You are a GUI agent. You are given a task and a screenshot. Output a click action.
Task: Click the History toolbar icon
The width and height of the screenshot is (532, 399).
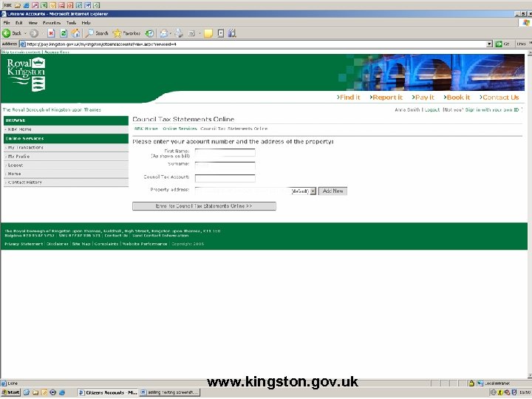pyautogui.click(x=149, y=33)
